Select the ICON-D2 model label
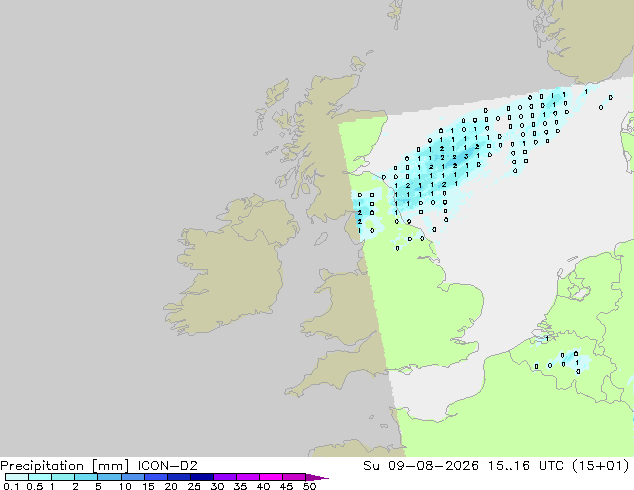The image size is (634, 490). point(167,466)
